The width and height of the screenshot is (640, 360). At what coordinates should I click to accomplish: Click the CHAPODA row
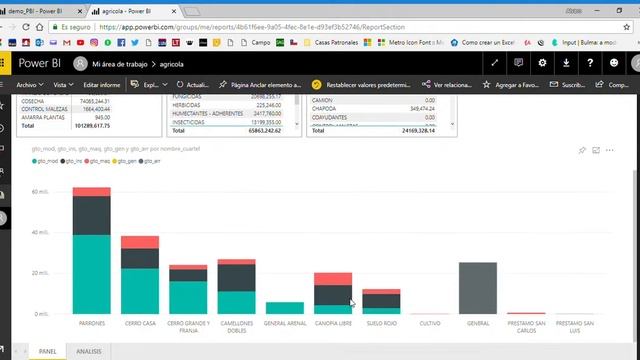tap(373, 109)
